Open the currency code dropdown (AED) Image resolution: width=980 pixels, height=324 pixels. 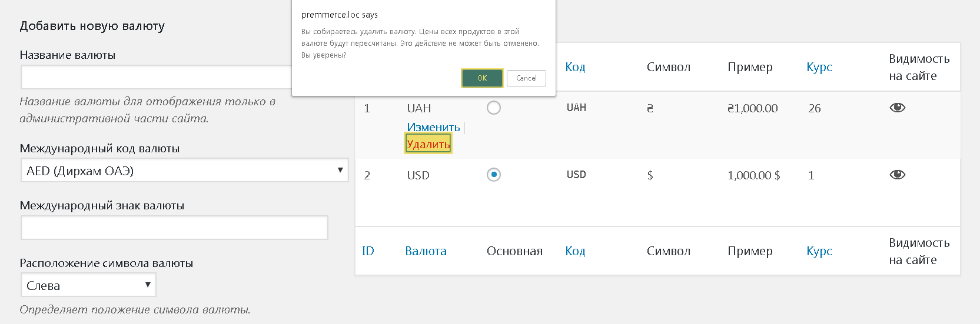pyautogui.click(x=184, y=171)
